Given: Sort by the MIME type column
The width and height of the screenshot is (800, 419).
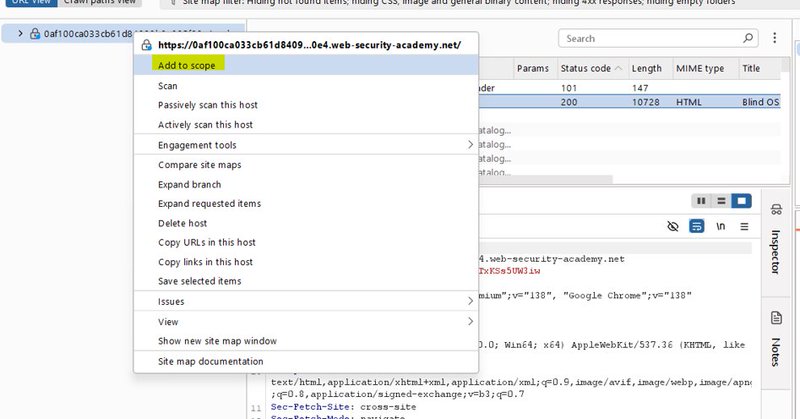Looking at the screenshot, I should 705,68.
